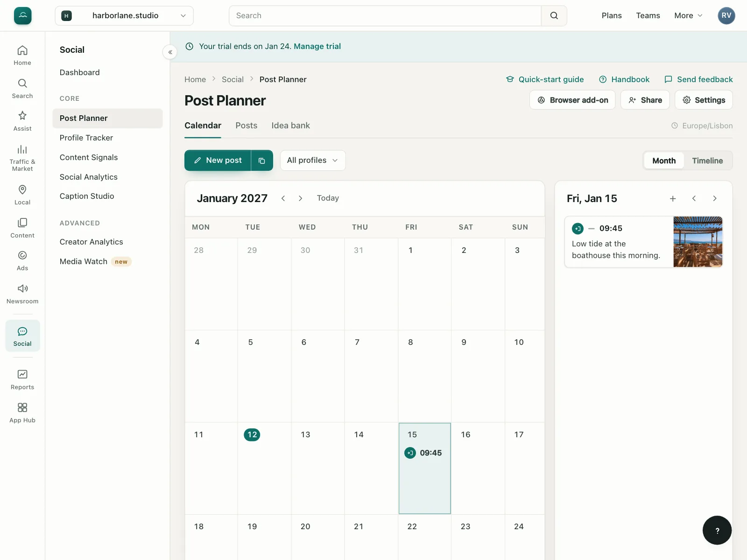The image size is (747, 560).
Task: Open Content Signals in the sidebar
Action: pos(107,158)
